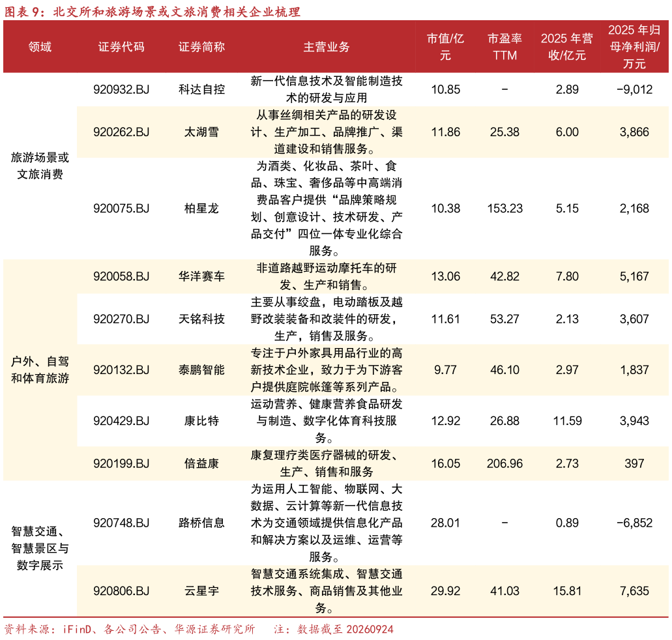Select the 2025 年归母净利润/万元 header
The width and height of the screenshot is (672, 640).
coord(634,47)
